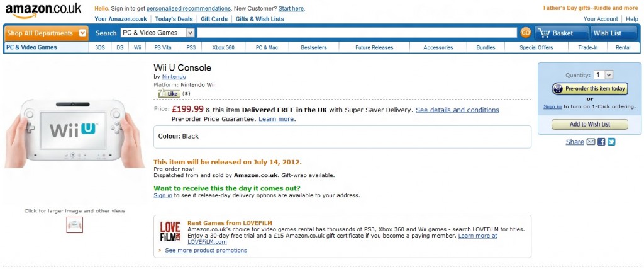Image resolution: width=644 pixels, height=269 pixels.
Task: Like the Wii U Console thumbs-up button
Action: pos(169,93)
